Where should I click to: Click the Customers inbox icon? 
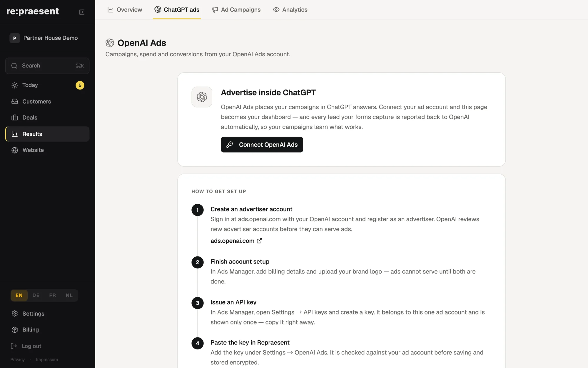point(15,102)
